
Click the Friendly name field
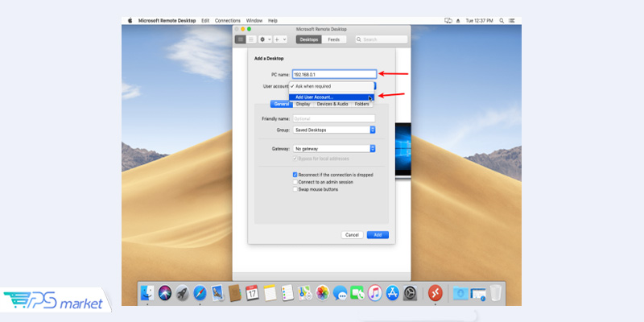(x=334, y=118)
